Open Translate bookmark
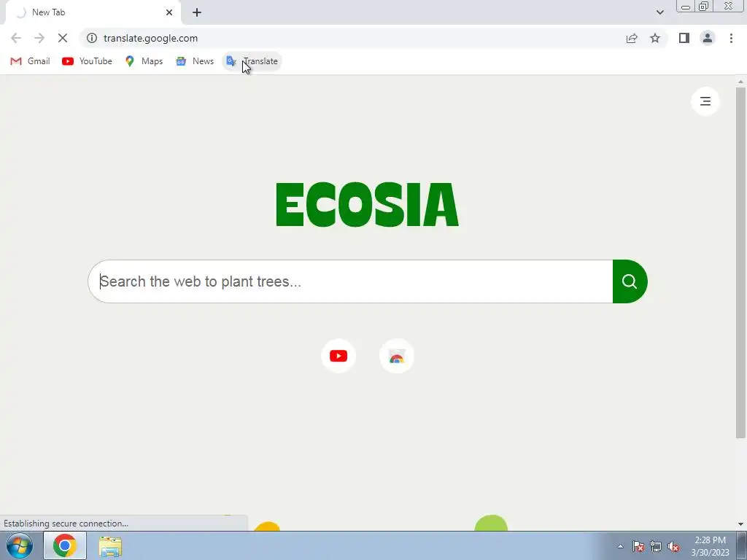 point(252,61)
